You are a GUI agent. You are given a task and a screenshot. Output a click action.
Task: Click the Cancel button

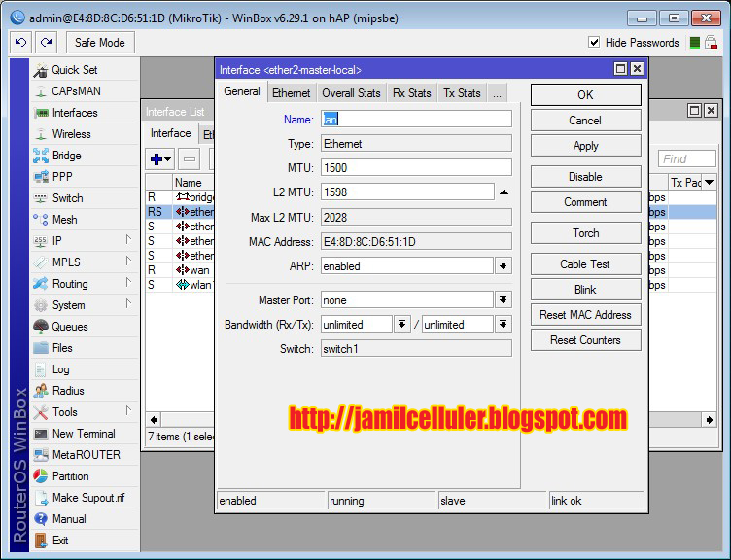click(x=585, y=121)
